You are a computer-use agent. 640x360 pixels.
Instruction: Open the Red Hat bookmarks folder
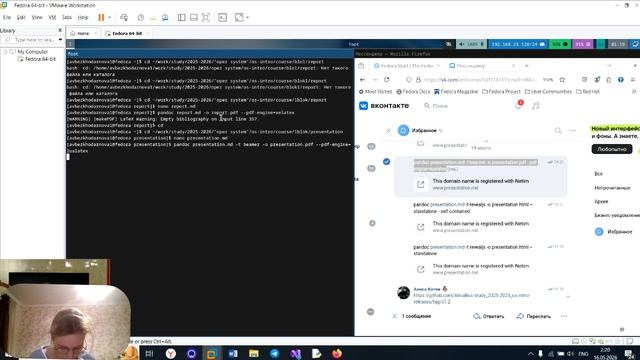click(588, 92)
